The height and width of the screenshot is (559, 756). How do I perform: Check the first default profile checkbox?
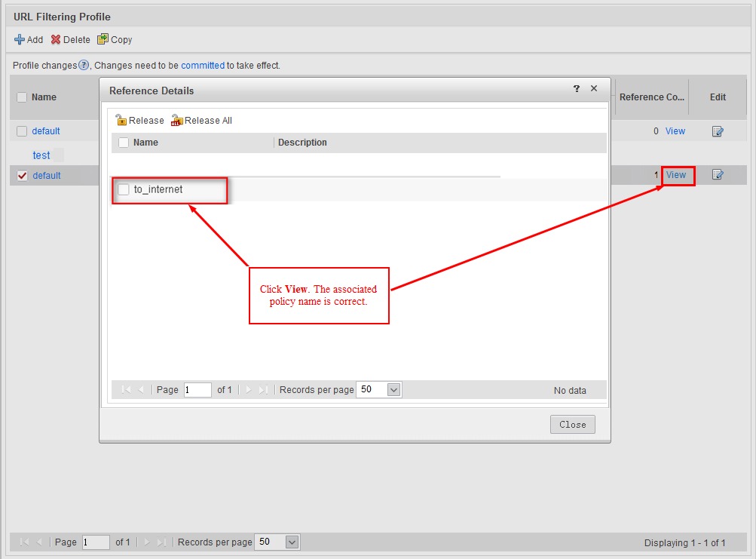[22, 131]
